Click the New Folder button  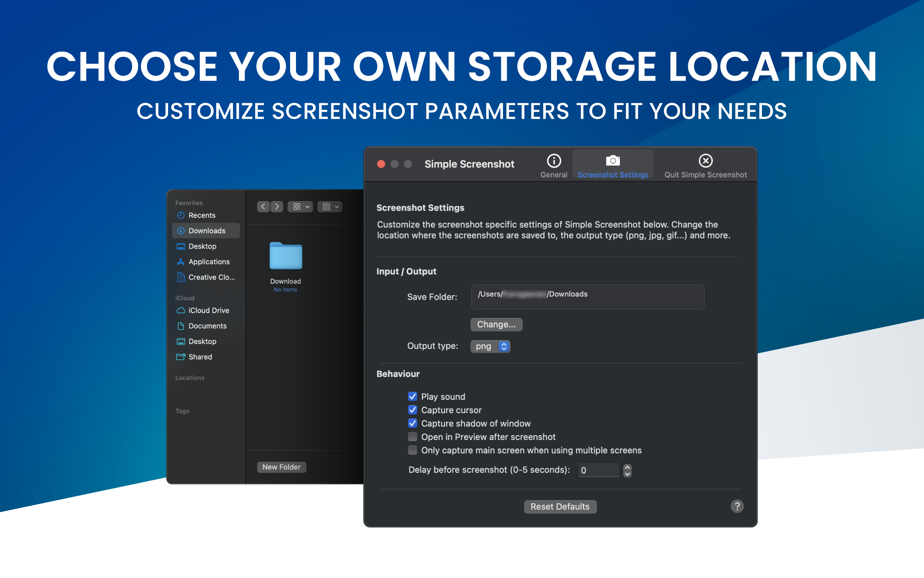pyautogui.click(x=282, y=467)
